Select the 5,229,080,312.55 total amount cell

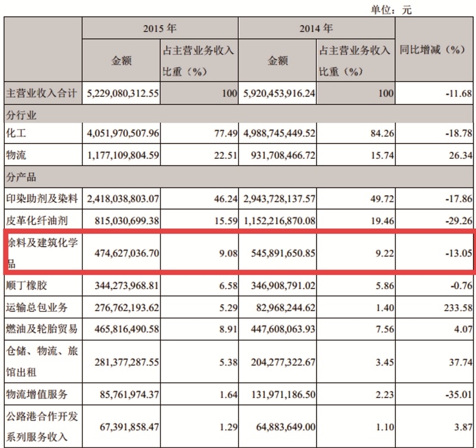[123, 94]
